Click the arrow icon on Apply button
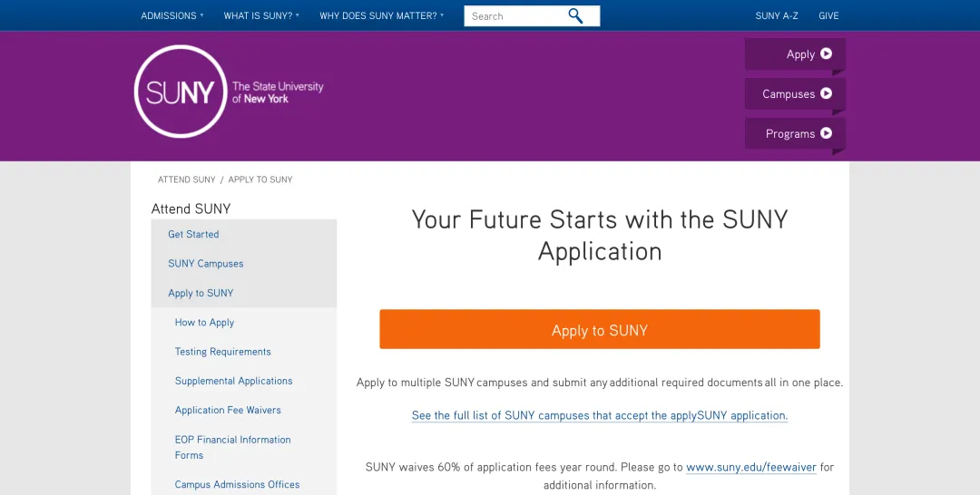Screen dimensions: 980x495 click(x=826, y=53)
